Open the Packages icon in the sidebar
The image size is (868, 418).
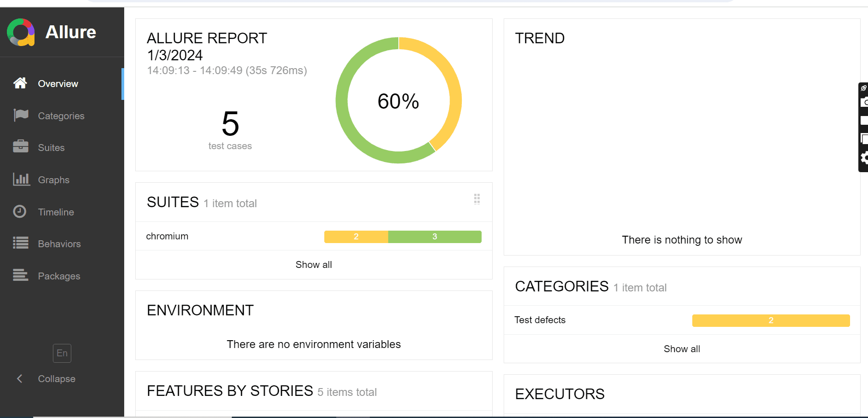tap(21, 275)
